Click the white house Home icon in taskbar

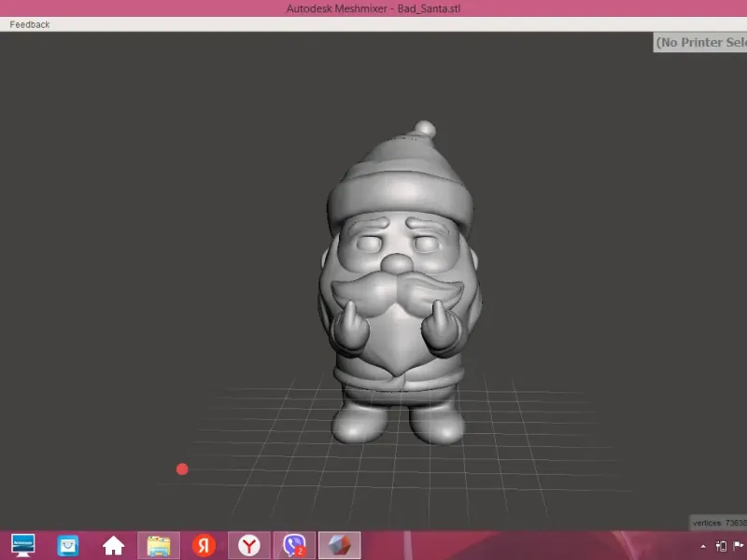pos(113,546)
